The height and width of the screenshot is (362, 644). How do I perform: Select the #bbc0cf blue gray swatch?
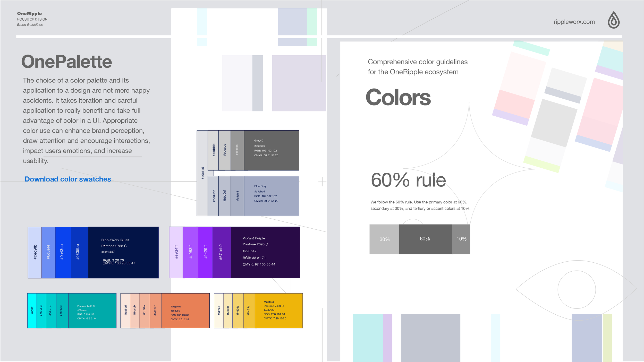pyautogui.click(x=225, y=196)
